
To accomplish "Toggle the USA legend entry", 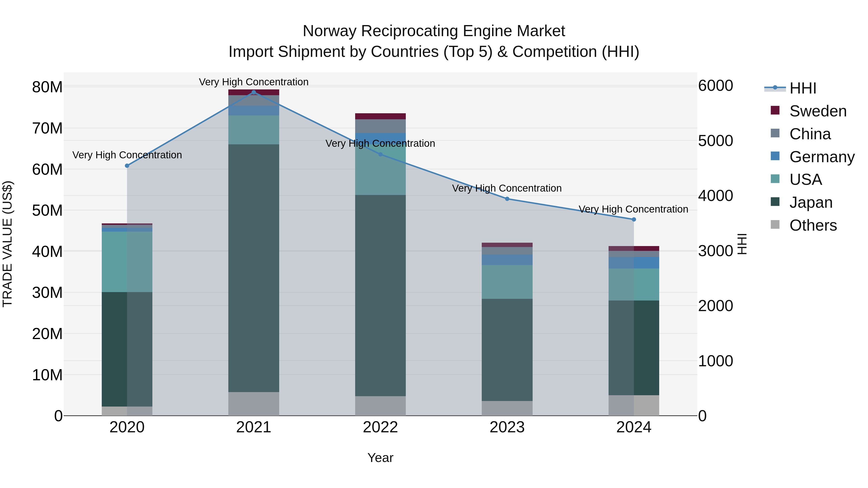I will coord(796,179).
